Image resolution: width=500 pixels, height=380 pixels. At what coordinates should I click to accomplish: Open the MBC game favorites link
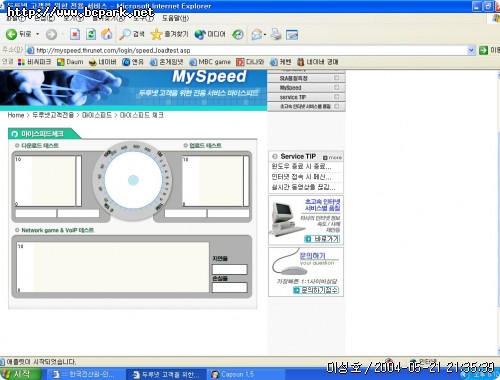pyautogui.click(x=210, y=62)
